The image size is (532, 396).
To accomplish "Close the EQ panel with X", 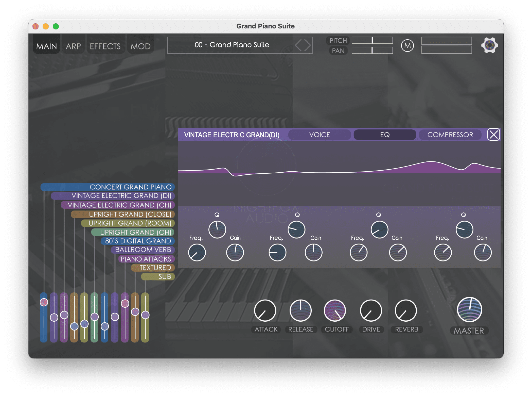I will pyautogui.click(x=493, y=135).
